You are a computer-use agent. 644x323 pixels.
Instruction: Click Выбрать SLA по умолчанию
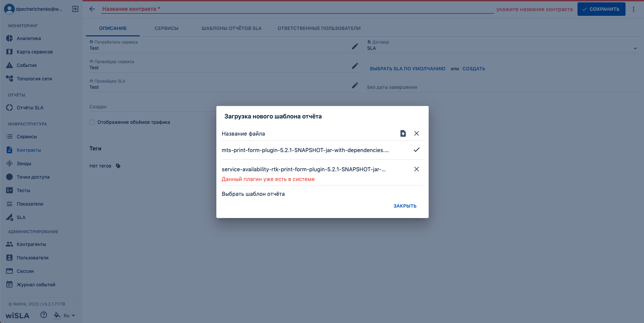pos(407,69)
